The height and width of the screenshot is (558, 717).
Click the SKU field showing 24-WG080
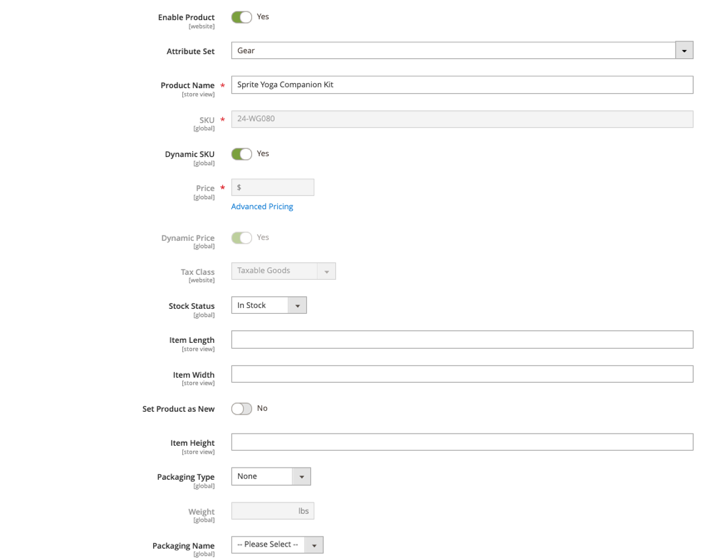(x=462, y=119)
